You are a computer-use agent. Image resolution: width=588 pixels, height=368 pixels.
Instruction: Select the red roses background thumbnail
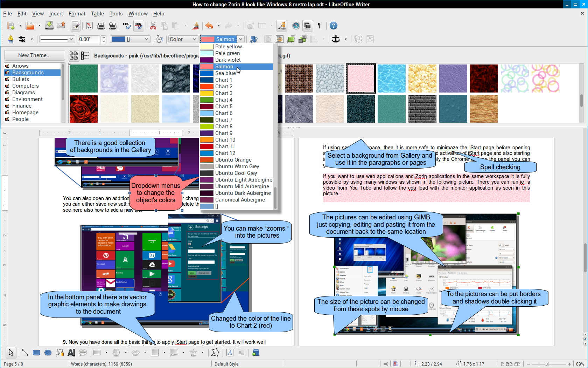[84, 109]
